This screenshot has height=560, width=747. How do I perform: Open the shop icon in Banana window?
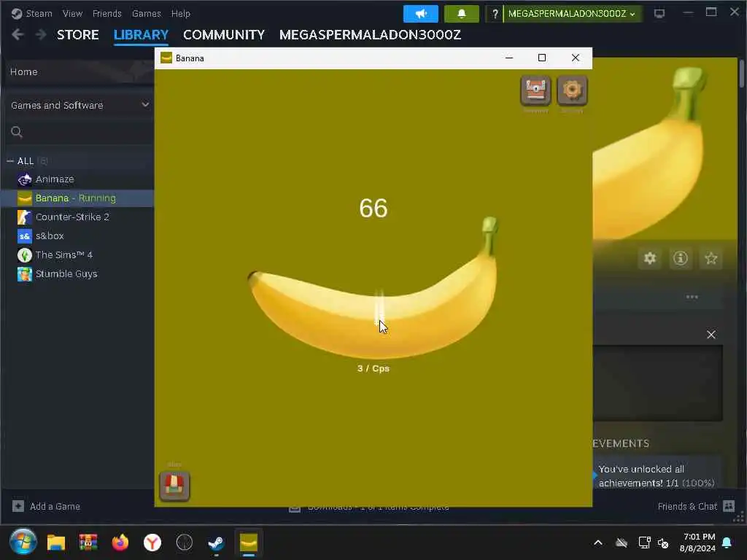pyautogui.click(x=174, y=486)
